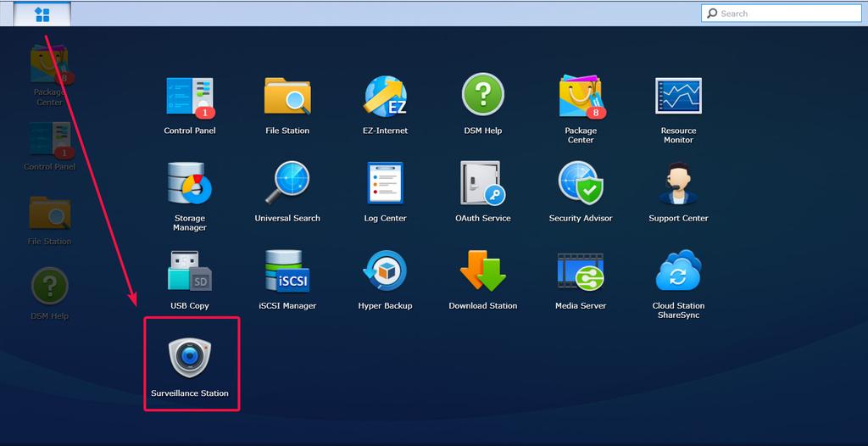Launch File Station from the main menu

[x=287, y=97]
